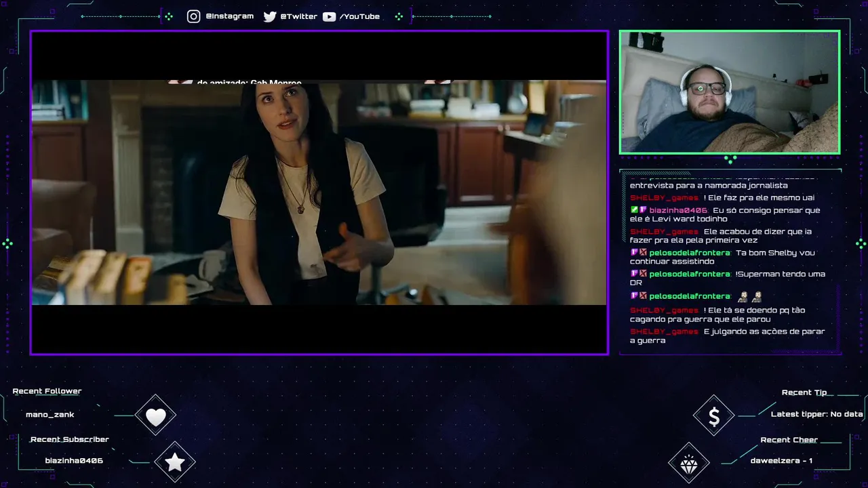Click chat message 'Ele acabou de dizer que ia'

click(721, 236)
